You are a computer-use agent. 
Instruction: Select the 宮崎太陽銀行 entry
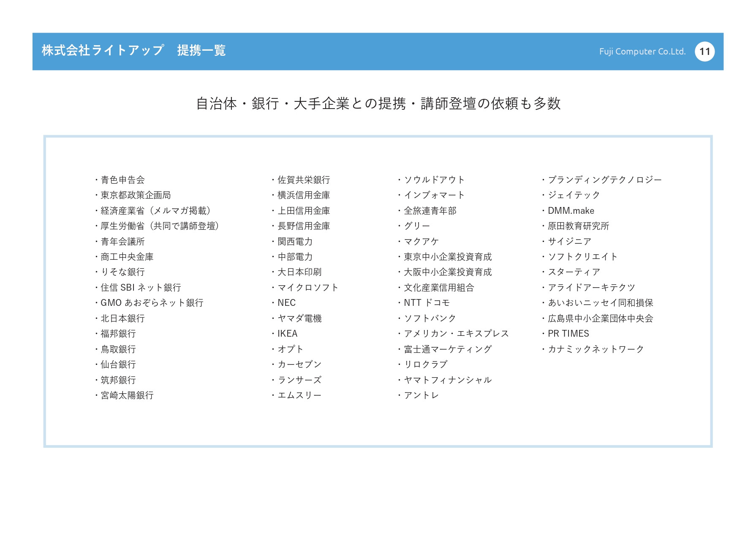pyautogui.click(x=124, y=395)
